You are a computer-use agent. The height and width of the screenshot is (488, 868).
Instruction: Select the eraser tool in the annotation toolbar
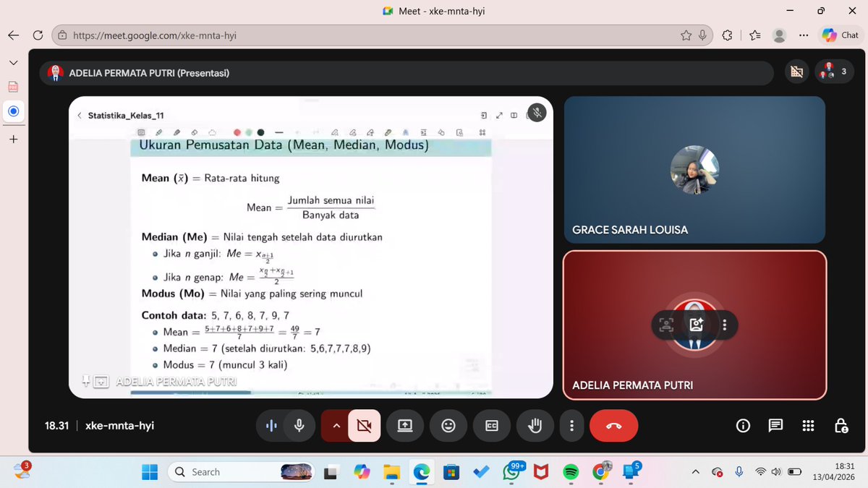[x=194, y=132]
